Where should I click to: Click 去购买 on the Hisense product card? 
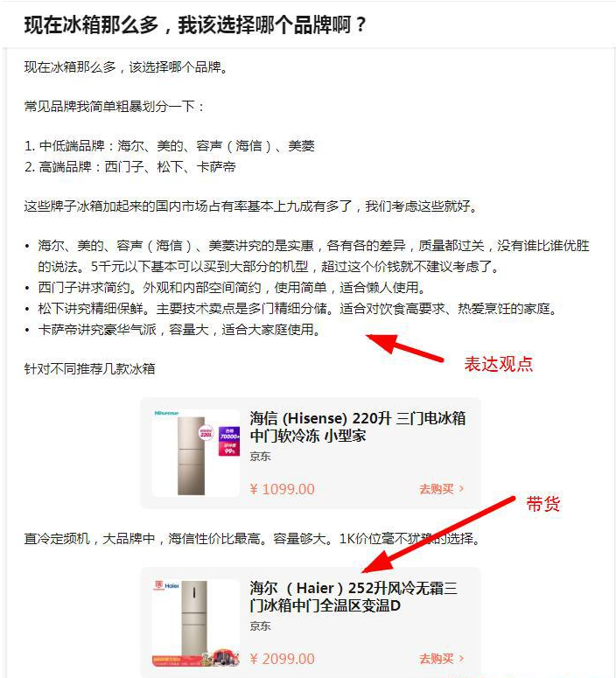point(437,489)
